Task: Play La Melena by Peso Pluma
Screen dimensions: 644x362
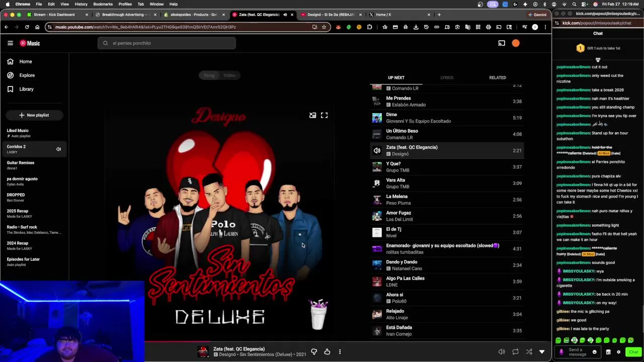Action: (x=447, y=200)
